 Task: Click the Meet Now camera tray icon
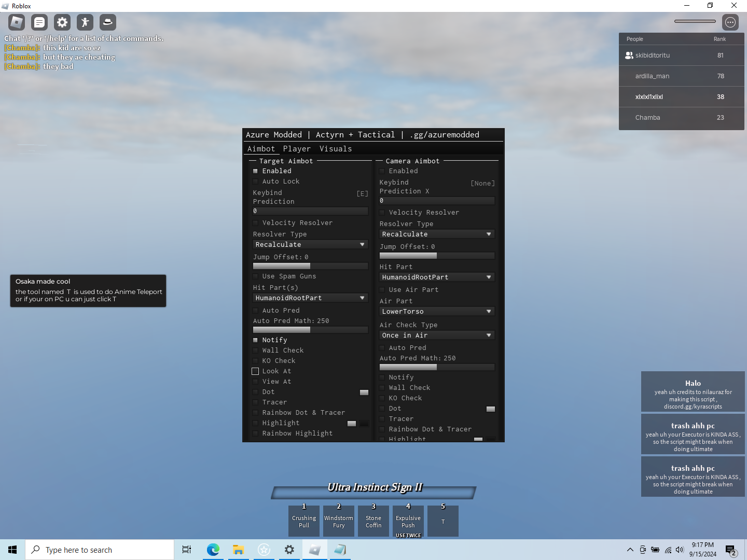click(x=643, y=550)
